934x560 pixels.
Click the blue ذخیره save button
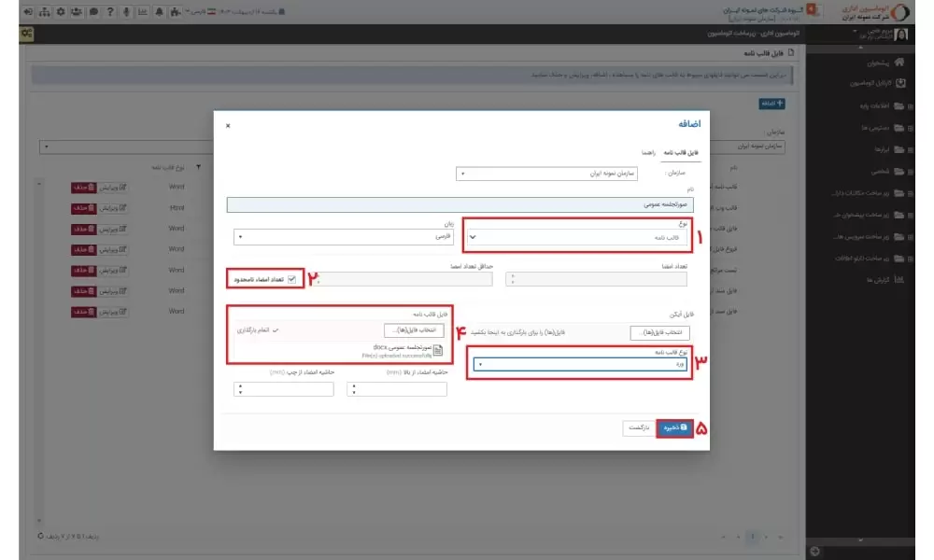point(672,427)
